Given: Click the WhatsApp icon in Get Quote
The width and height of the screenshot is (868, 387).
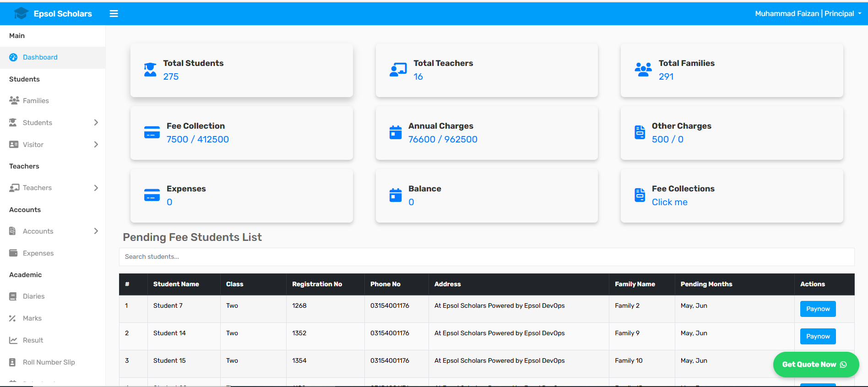Looking at the screenshot, I should (x=843, y=365).
